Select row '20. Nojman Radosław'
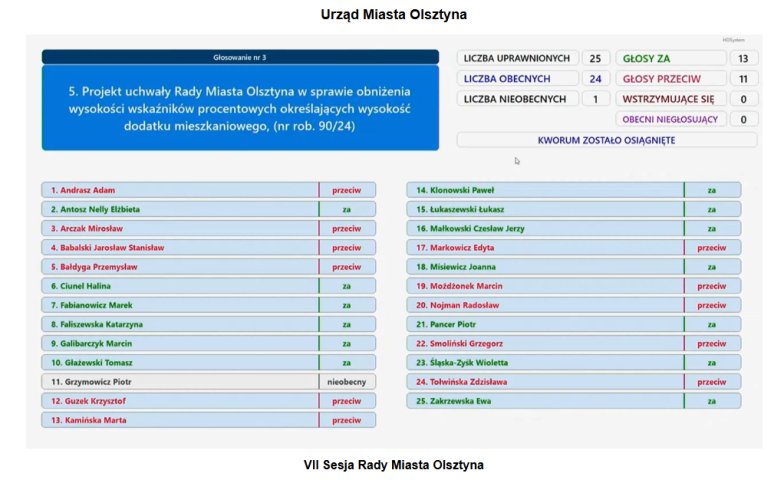 click(x=574, y=305)
